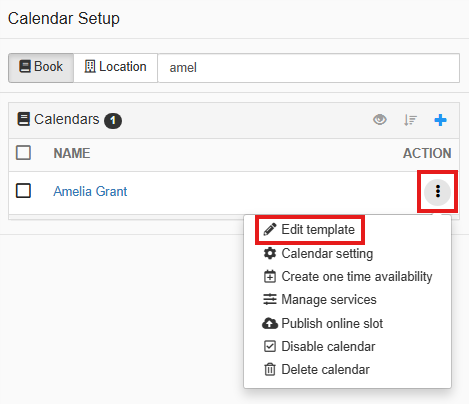Open the three-dot action menu for Amelia Grant
The width and height of the screenshot is (469, 404).
click(x=437, y=192)
